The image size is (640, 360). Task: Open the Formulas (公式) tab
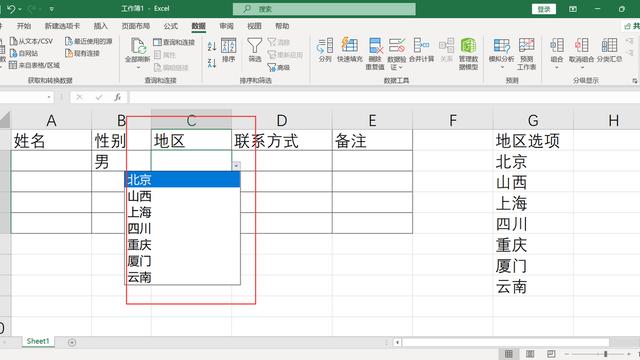[x=171, y=26]
